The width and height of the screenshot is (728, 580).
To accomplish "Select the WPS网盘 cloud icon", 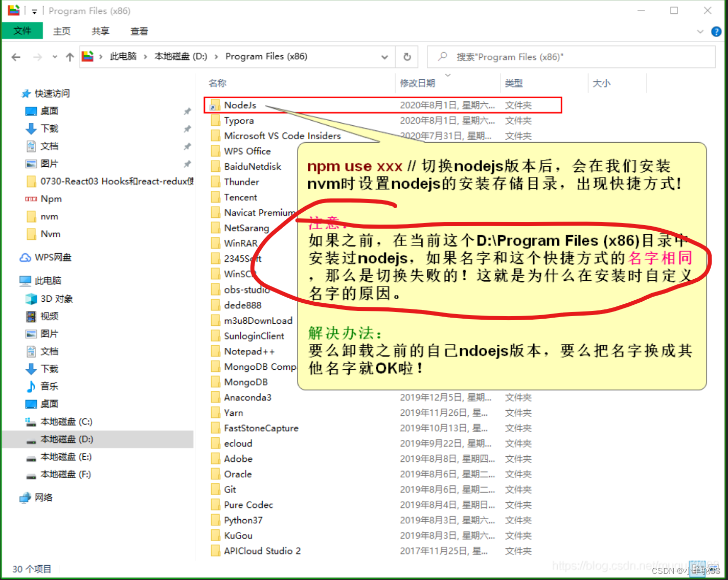I will [26, 257].
